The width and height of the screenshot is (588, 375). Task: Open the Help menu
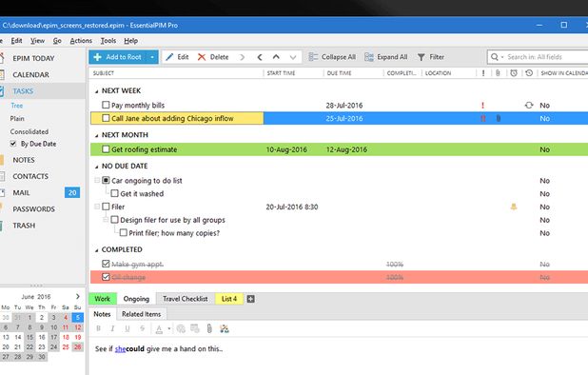tap(131, 41)
